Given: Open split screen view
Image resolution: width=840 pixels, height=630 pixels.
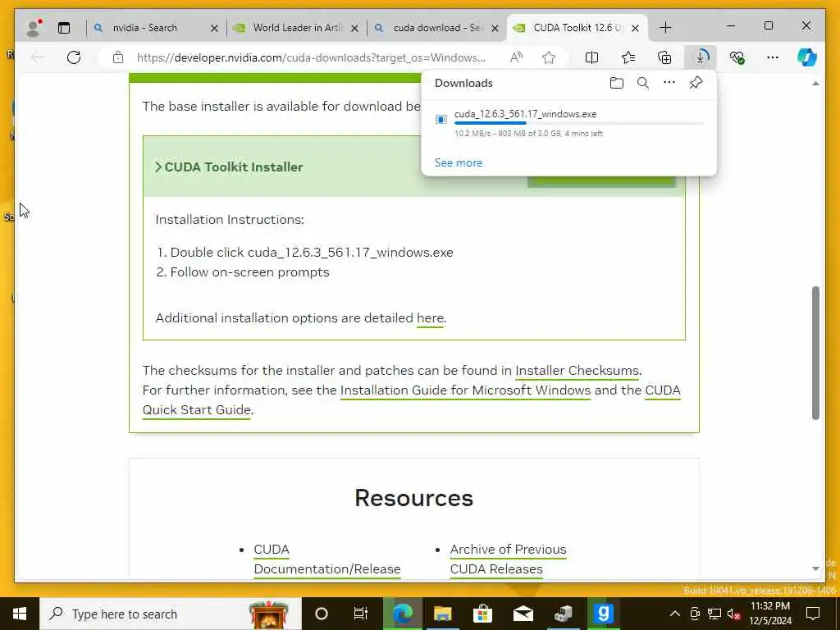Looking at the screenshot, I should [x=592, y=57].
